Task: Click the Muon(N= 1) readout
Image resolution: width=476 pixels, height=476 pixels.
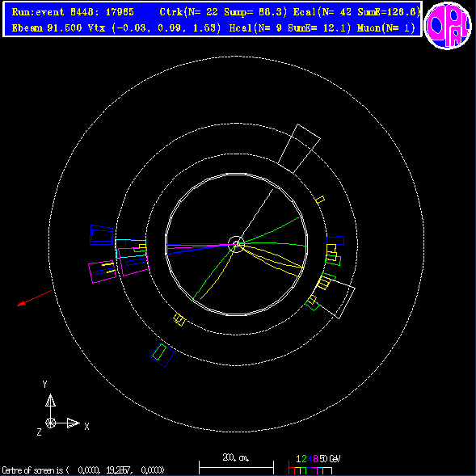Action: (x=386, y=28)
